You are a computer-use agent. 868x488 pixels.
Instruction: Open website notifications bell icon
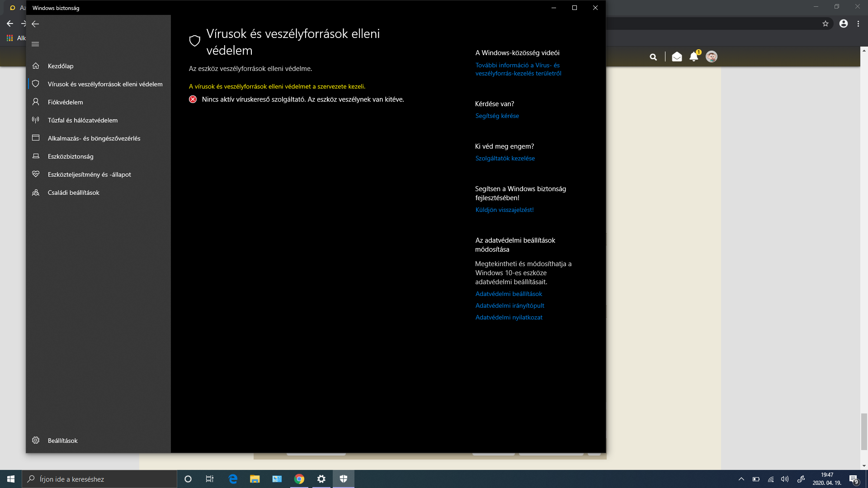point(694,56)
